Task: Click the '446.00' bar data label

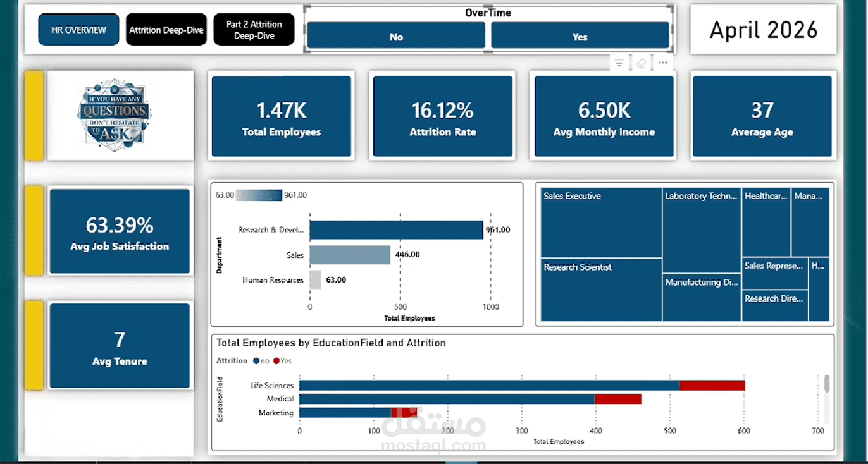Action: [407, 255]
